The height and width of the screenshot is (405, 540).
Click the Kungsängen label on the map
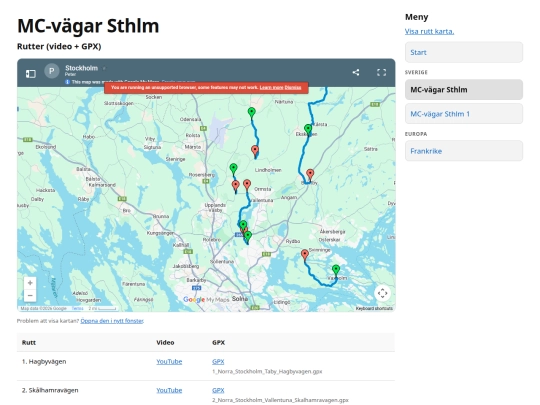(x=160, y=233)
